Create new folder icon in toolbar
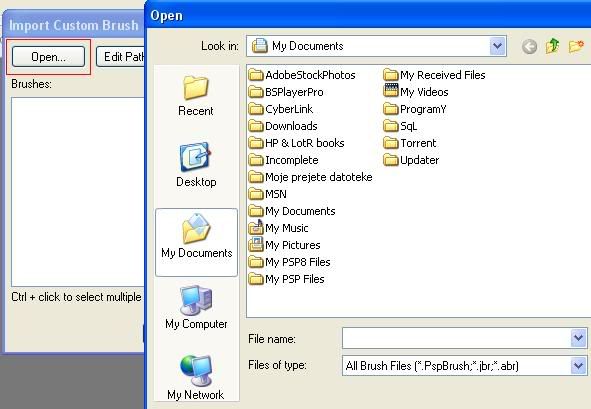Viewport: 591px width, 409px height. [x=576, y=46]
